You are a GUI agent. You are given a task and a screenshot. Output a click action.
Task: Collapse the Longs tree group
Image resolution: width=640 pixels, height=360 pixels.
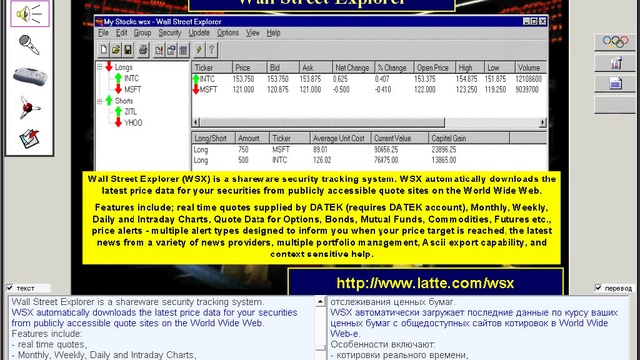pyautogui.click(x=100, y=67)
